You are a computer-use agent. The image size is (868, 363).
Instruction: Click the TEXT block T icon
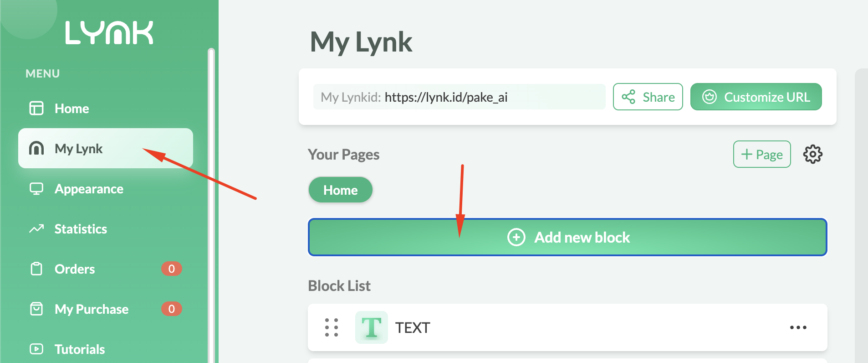pos(371,327)
